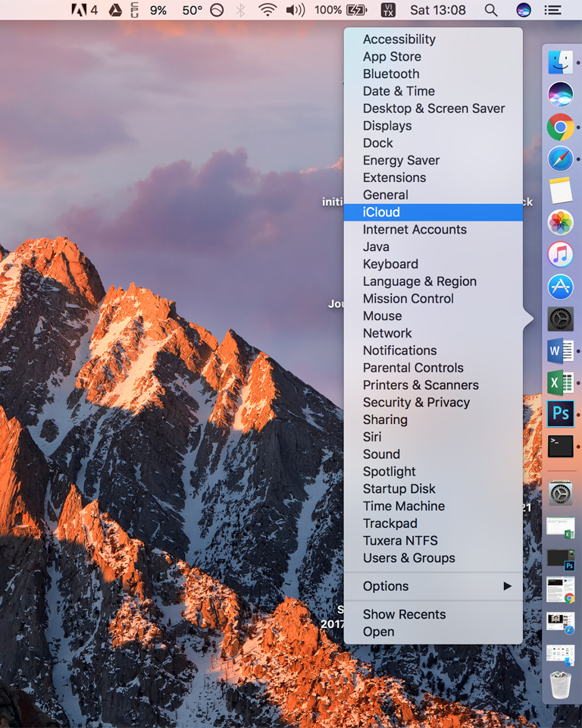Open the Wi-Fi status menu
582x728 pixels.
[267, 11]
